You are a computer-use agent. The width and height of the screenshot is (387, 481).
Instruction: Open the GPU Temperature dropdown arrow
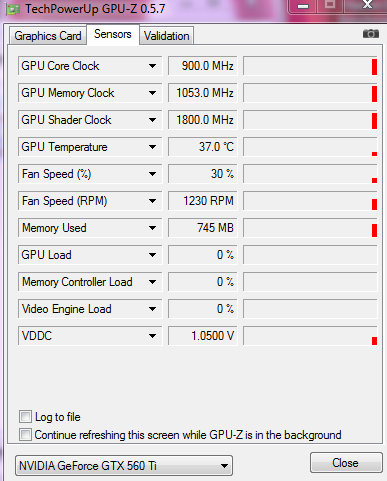[x=152, y=147]
